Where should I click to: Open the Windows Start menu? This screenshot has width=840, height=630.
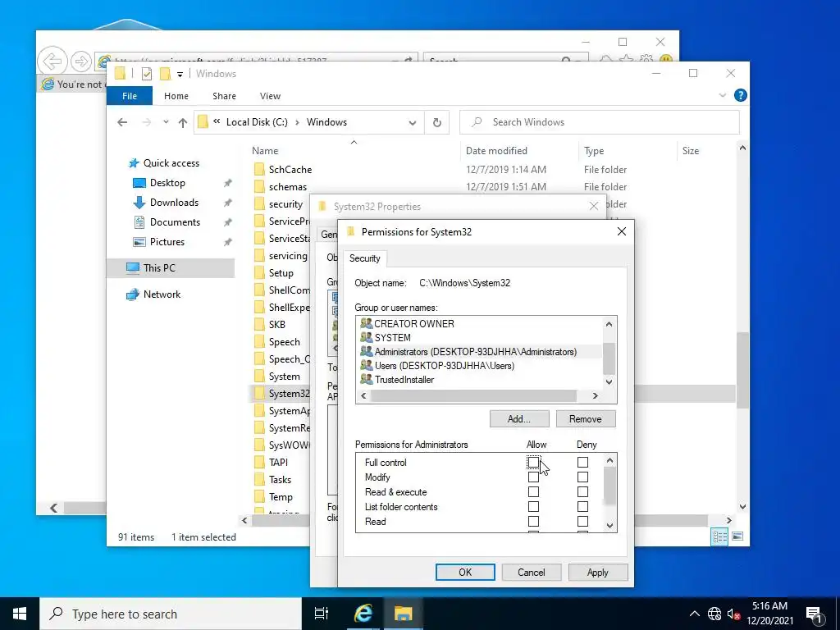[x=20, y=614]
